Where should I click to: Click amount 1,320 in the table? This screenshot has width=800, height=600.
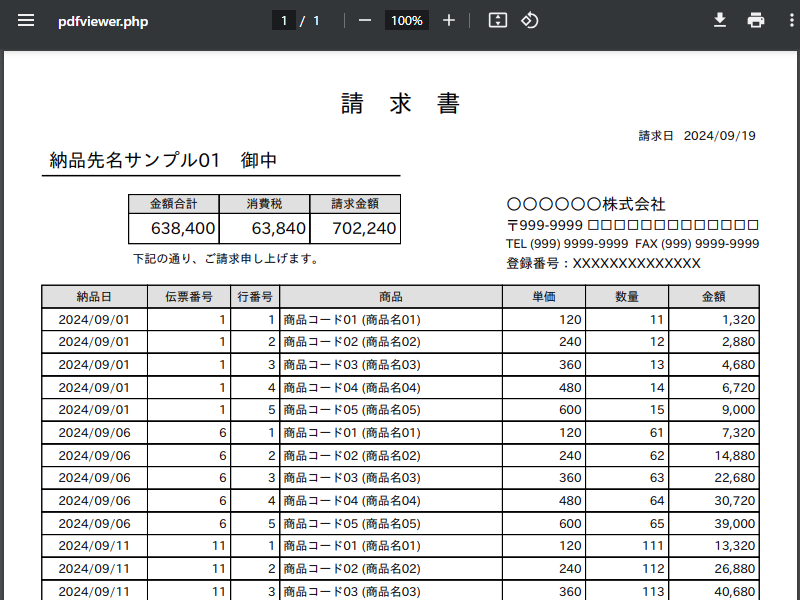tap(738, 320)
